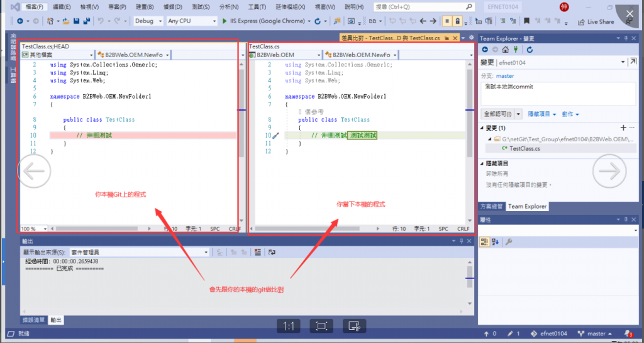This screenshot has height=343, width=644.
Task: Open the 動作 actions dropdown
Action: [x=570, y=114]
